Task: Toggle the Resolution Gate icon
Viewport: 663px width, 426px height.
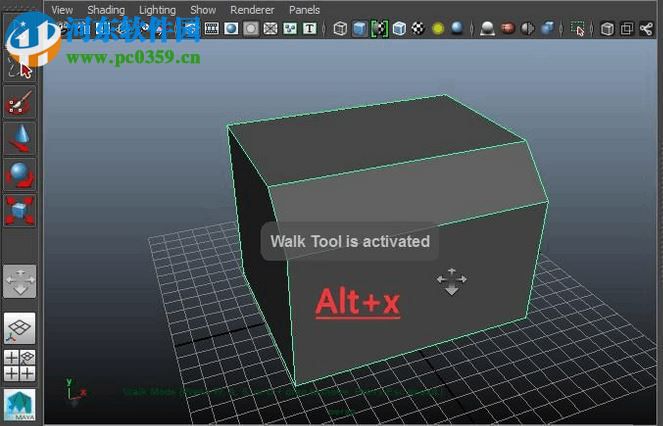Action: (x=231, y=28)
